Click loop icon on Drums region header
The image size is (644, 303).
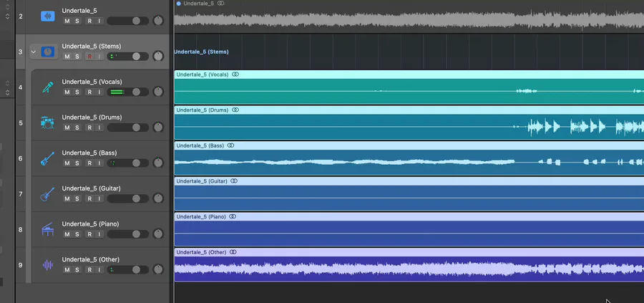click(235, 110)
